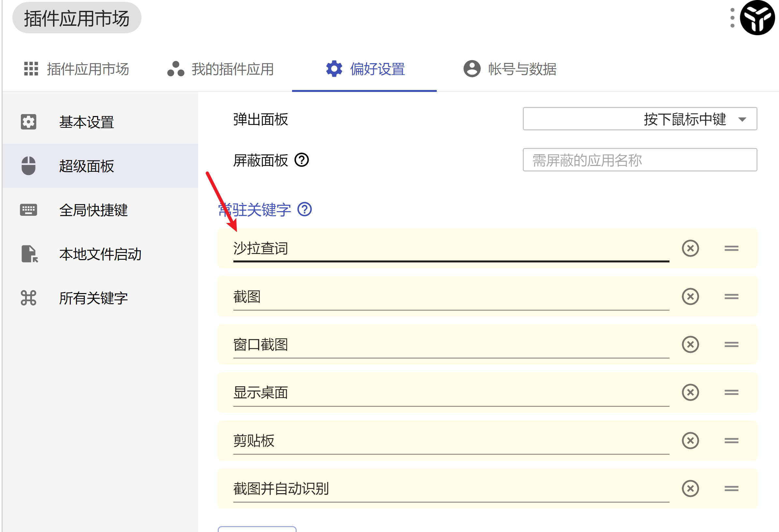Delete the 截图 keyword entry

(x=690, y=296)
